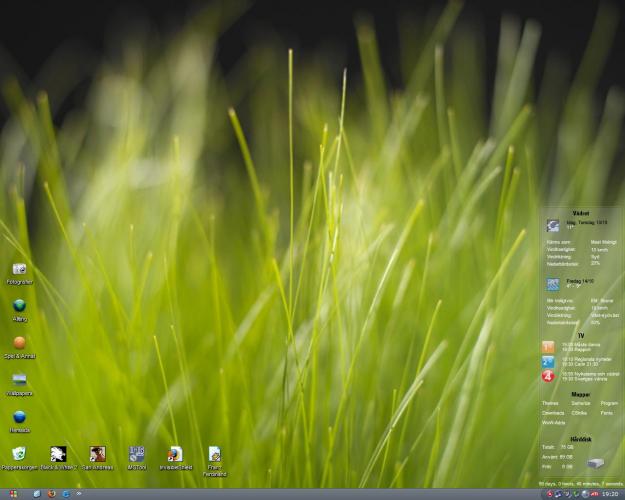Screen dimensions: 625x500
Task: Open the InvisibleShield file
Action: click(x=175, y=454)
